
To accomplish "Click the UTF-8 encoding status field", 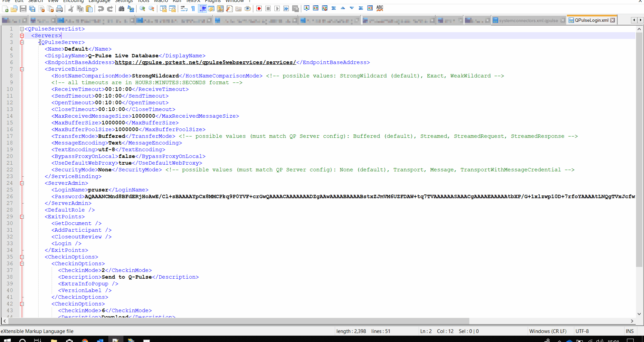I will coord(582,331).
